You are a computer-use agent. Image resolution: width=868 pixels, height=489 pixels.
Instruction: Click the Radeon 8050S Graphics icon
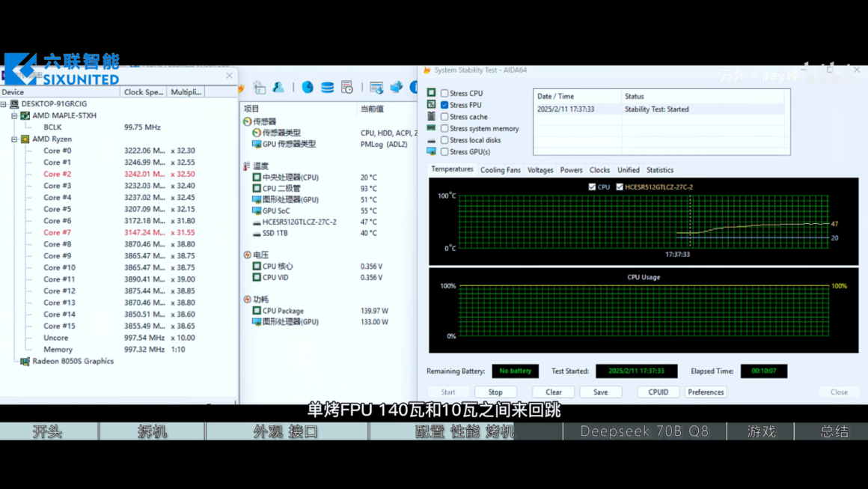pyautogui.click(x=25, y=361)
